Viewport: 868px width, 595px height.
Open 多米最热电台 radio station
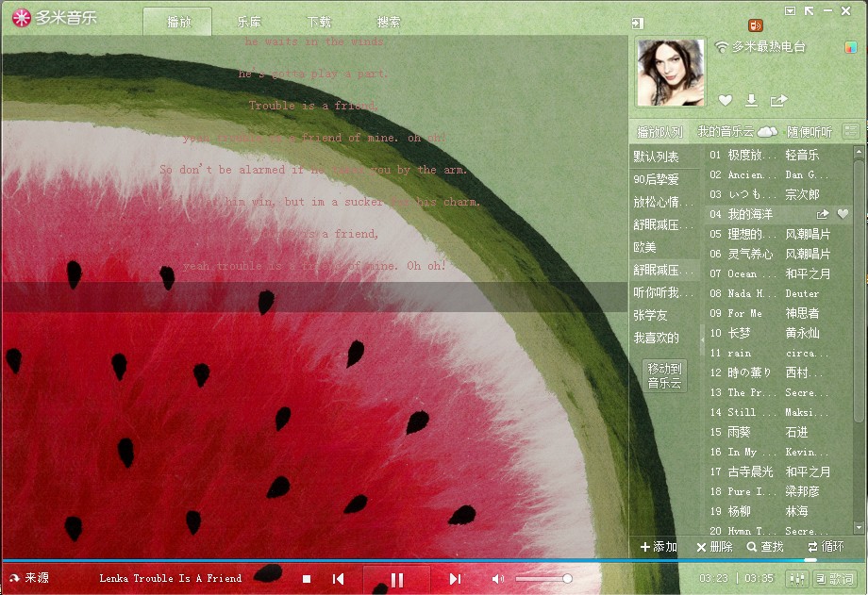768,46
